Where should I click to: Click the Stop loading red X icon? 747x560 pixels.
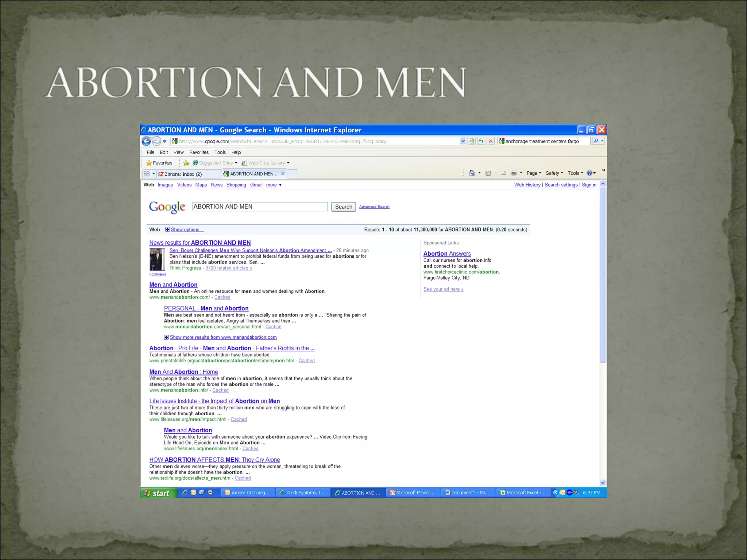pyautogui.click(x=491, y=141)
